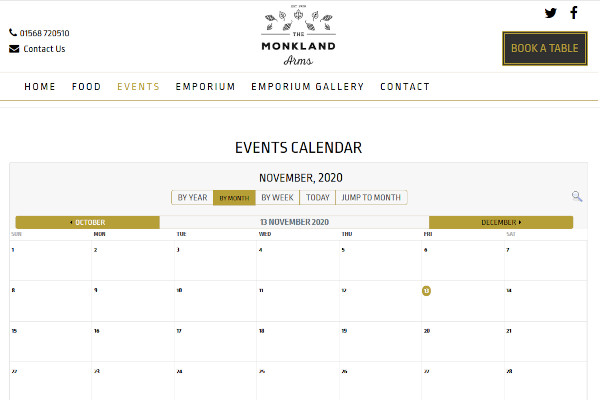Jump to Today in the calendar

coord(318,197)
